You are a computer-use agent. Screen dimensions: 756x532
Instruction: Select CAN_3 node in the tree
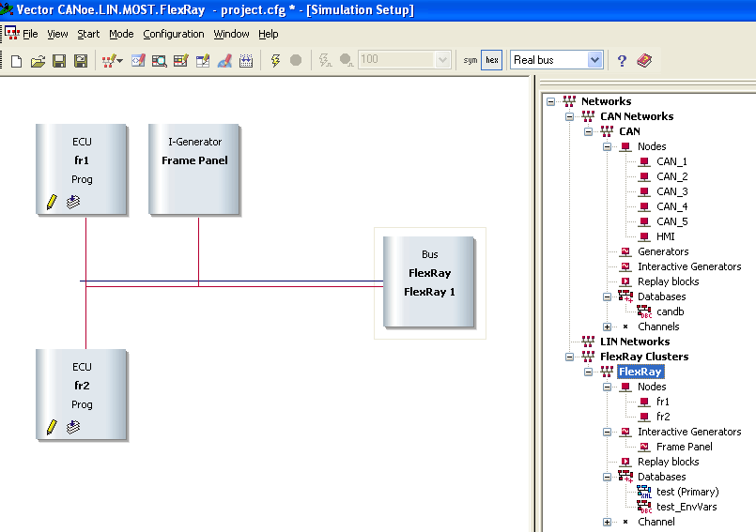tap(671, 191)
